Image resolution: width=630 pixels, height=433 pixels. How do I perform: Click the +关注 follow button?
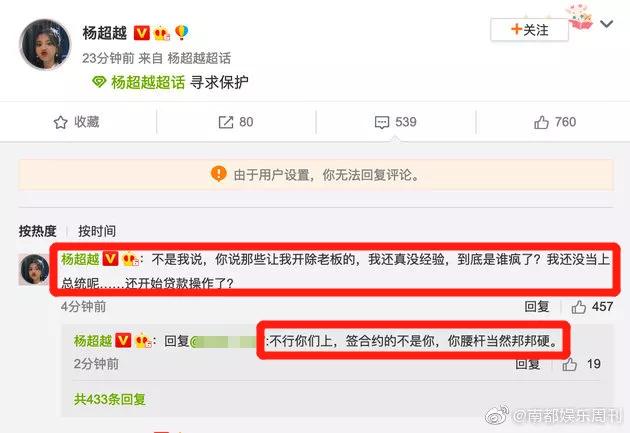tap(529, 30)
